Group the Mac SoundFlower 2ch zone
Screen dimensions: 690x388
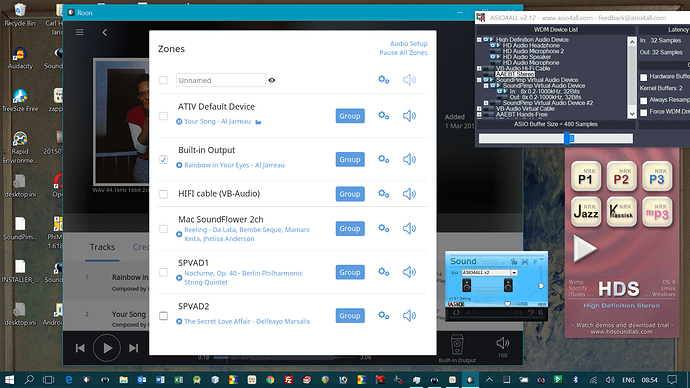[350, 228]
